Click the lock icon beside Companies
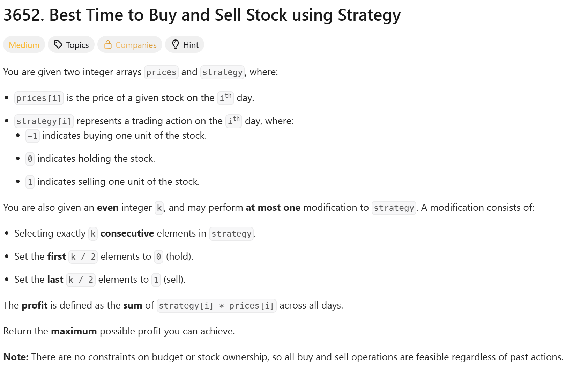588x369 pixels. click(108, 44)
